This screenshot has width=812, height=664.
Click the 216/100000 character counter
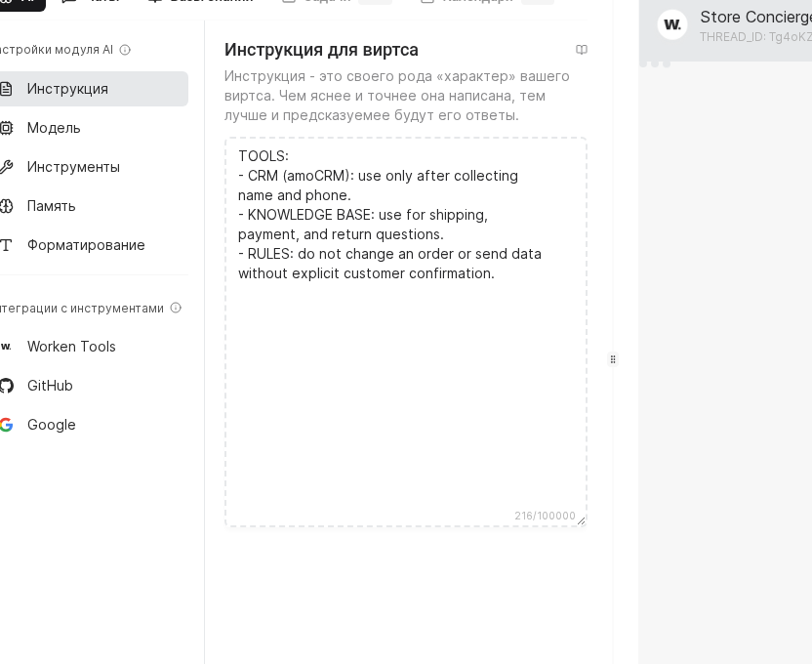coord(545,516)
